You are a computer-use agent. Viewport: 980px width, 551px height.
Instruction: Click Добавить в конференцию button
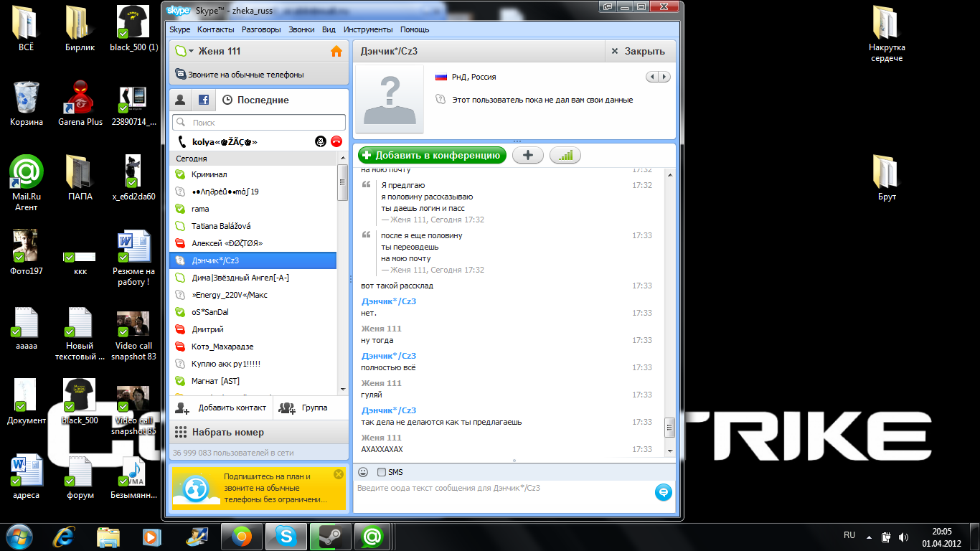[432, 155]
